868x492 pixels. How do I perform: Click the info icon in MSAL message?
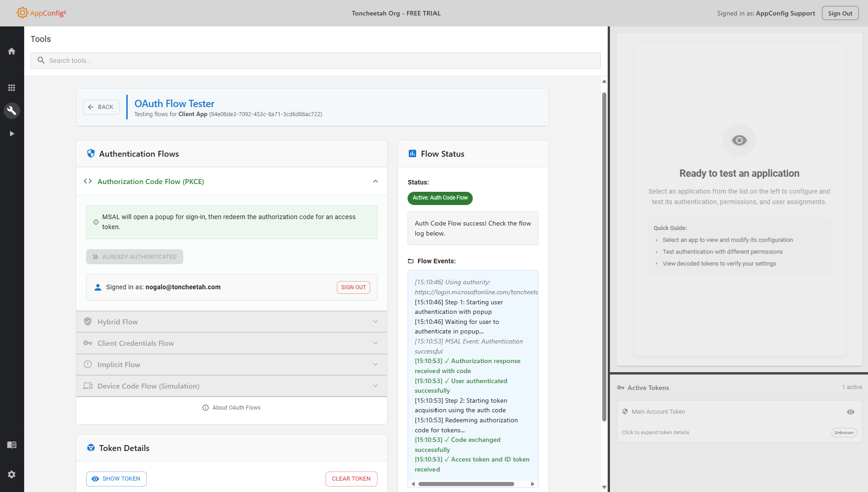tap(96, 222)
